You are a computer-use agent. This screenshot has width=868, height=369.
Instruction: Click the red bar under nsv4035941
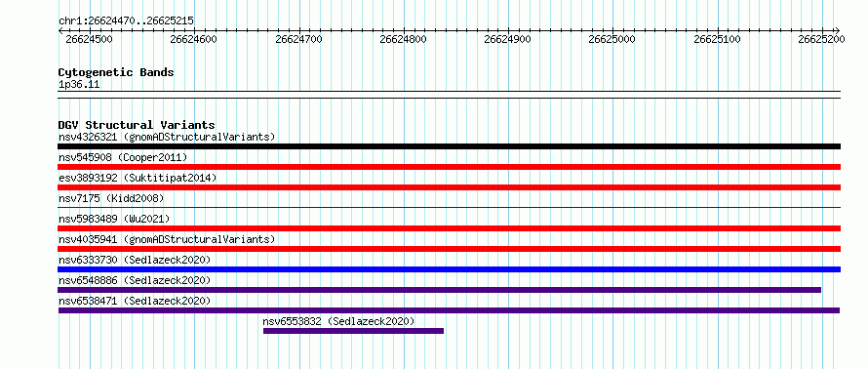coord(449,249)
